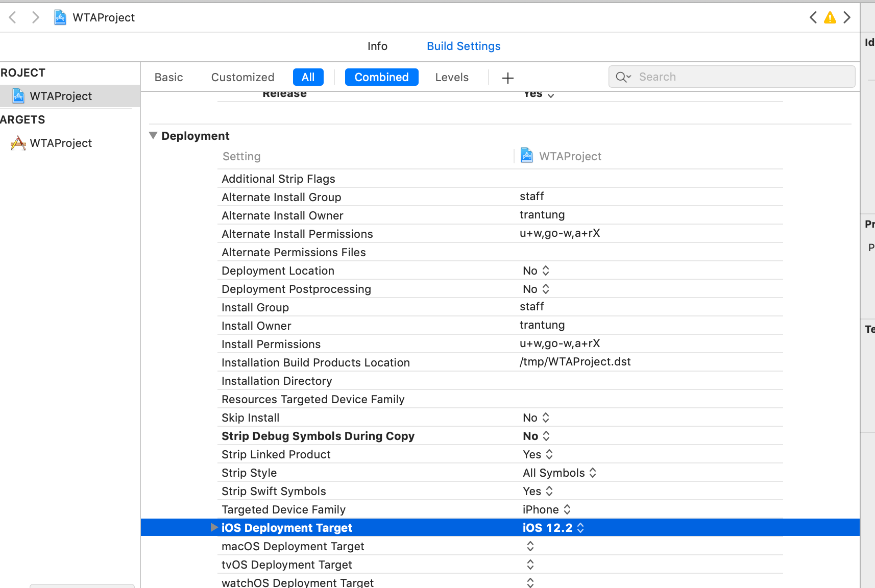Image resolution: width=875 pixels, height=588 pixels.
Task: Open Deployment Postprocessing value dropdown
Action: click(x=536, y=289)
